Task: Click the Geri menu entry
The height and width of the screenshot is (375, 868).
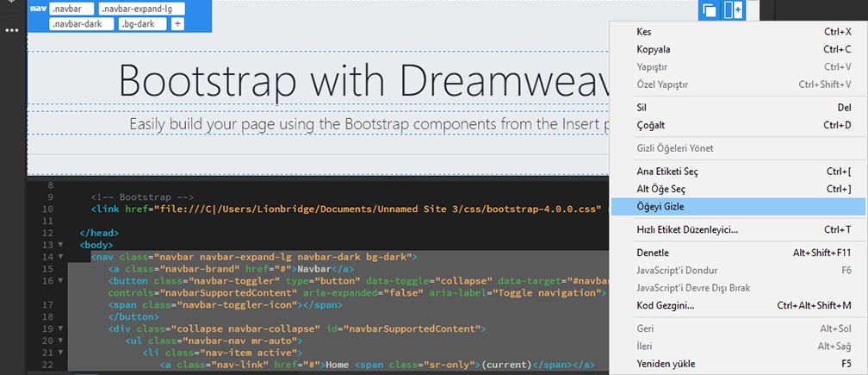Action: [x=737, y=329]
